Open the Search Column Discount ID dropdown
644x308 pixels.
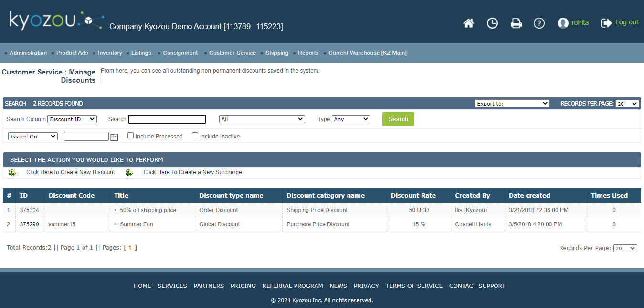(x=72, y=119)
